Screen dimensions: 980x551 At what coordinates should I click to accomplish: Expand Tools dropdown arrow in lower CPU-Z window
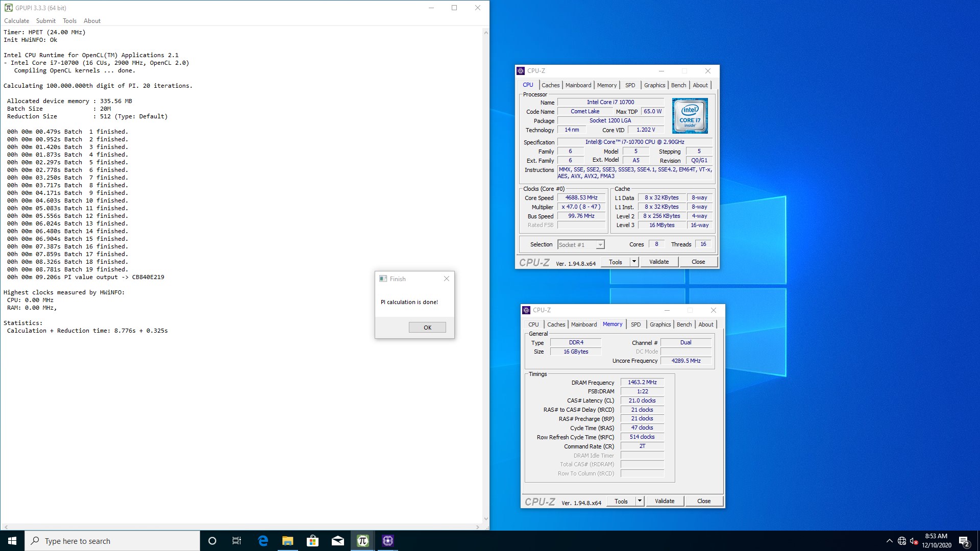(x=640, y=502)
